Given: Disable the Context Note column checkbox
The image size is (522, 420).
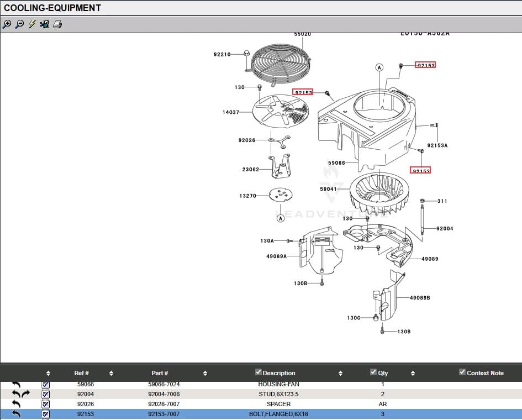Looking at the screenshot, I should 462,372.
